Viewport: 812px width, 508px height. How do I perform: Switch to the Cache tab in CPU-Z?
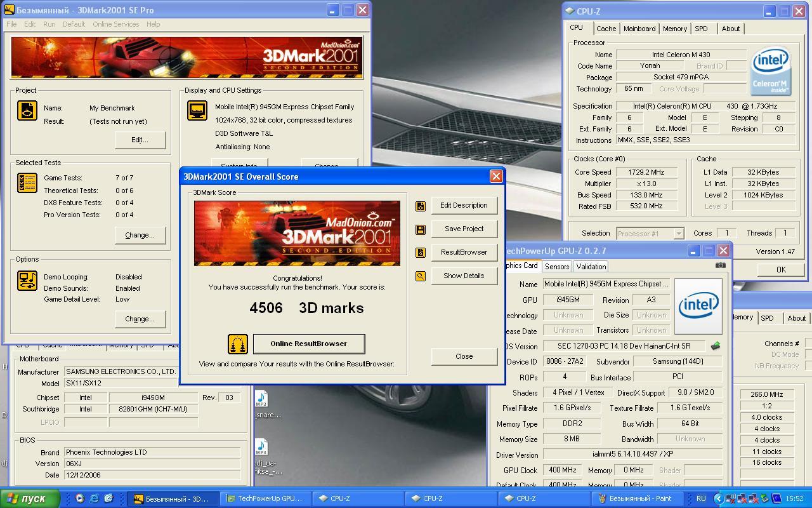[606, 29]
